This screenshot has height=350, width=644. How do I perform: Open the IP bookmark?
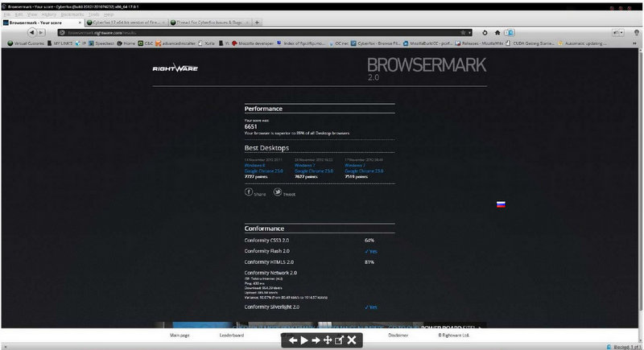point(80,43)
